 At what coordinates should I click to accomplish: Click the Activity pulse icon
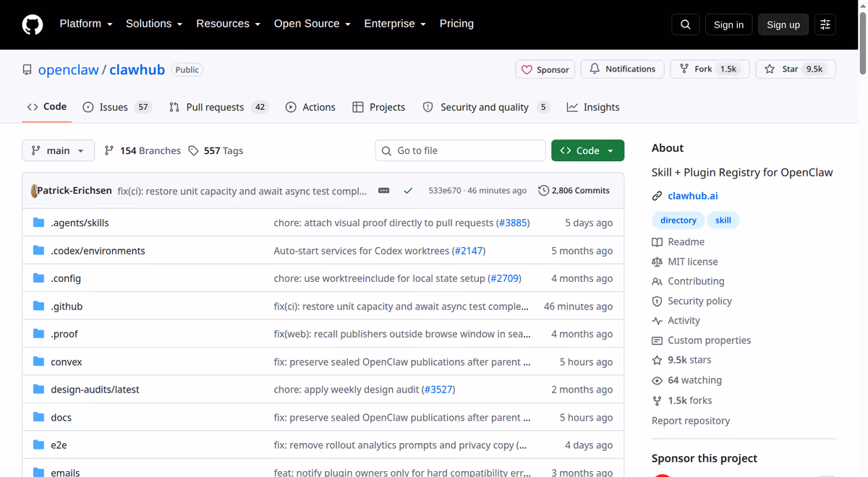[657, 321]
